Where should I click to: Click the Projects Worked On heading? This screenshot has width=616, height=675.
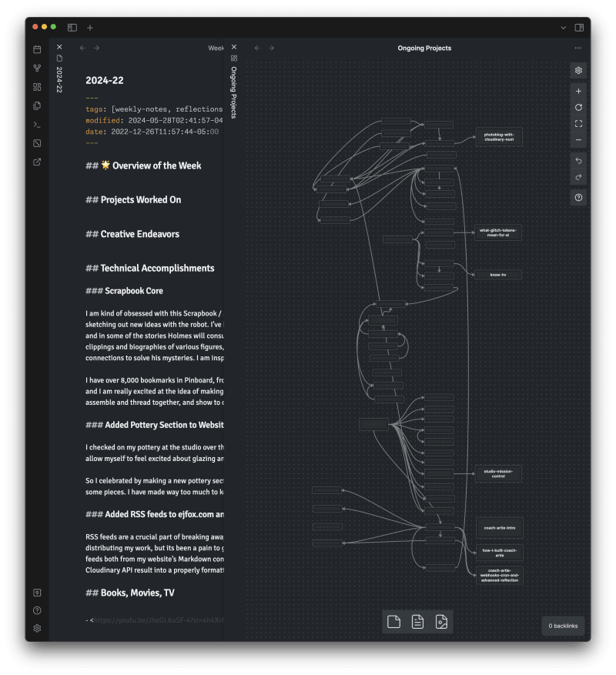[133, 200]
